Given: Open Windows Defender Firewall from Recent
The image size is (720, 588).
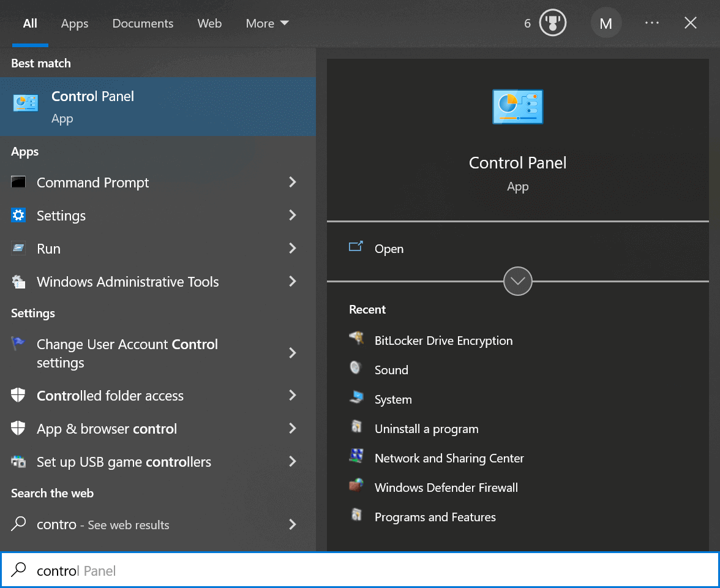Looking at the screenshot, I should tap(446, 488).
